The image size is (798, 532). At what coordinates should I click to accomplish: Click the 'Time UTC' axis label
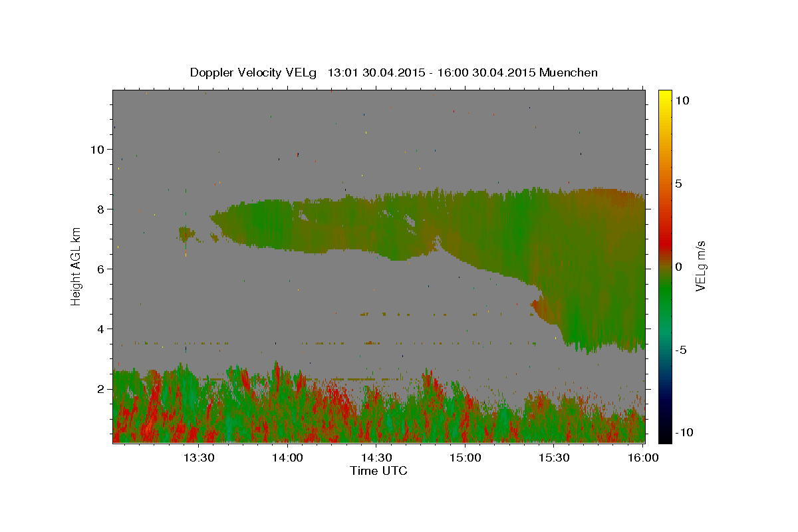378,471
